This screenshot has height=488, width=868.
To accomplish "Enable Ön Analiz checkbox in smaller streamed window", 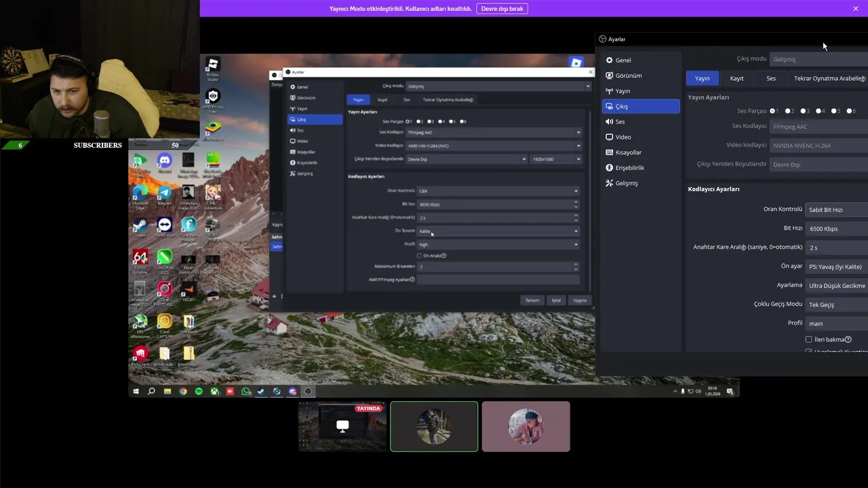I will click(419, 256).
